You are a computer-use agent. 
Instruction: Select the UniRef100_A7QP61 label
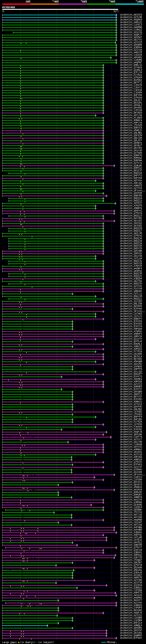tap(131, 331)
